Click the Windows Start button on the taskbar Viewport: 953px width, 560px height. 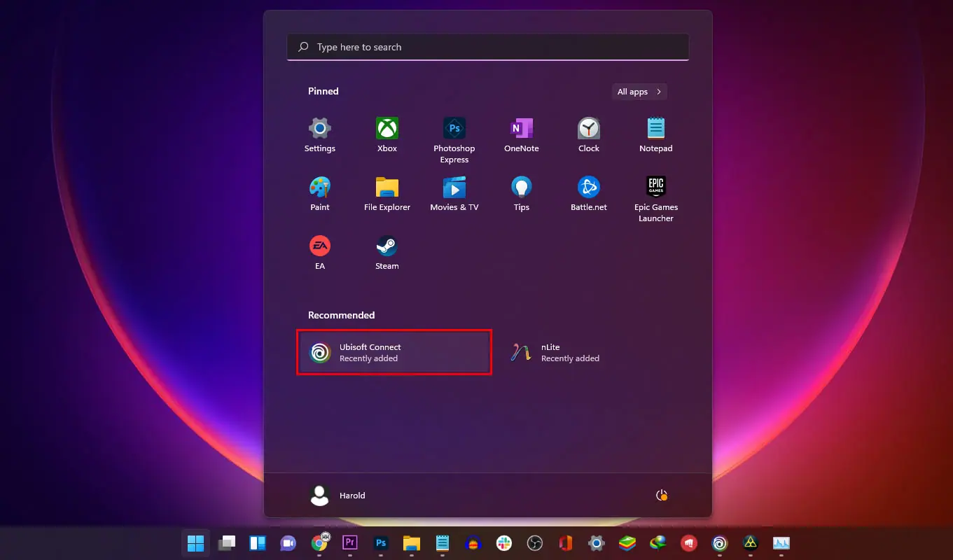[196, 542]
